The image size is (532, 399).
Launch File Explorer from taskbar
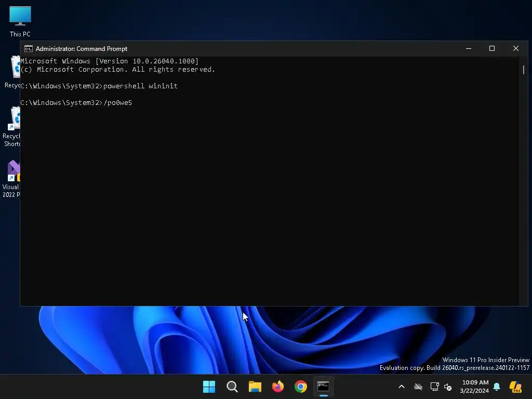point(255,387)
